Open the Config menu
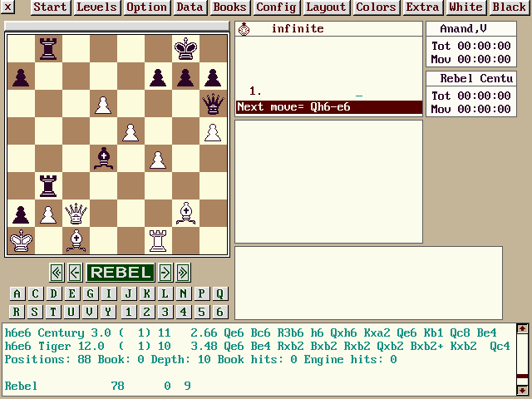This screenshot has width=532, height=399. [276, 7]
